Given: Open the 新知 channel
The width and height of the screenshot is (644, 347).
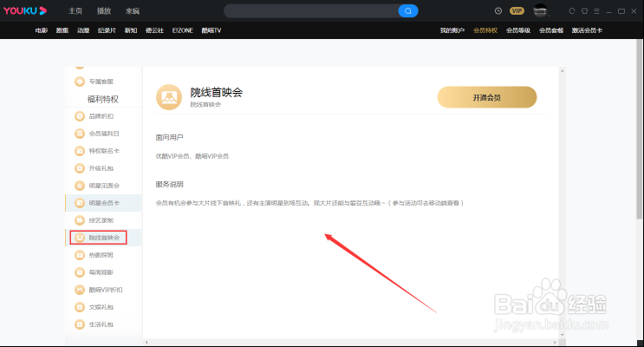Looking at the screenshot, I should click(x=131, y=30).
